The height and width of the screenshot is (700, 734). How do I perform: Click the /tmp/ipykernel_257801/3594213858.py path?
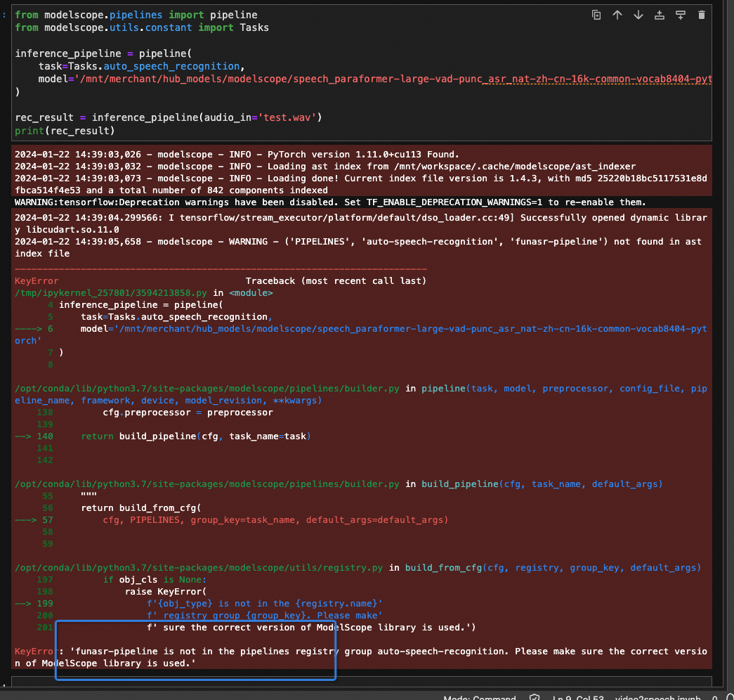click(x=111, y=293)
